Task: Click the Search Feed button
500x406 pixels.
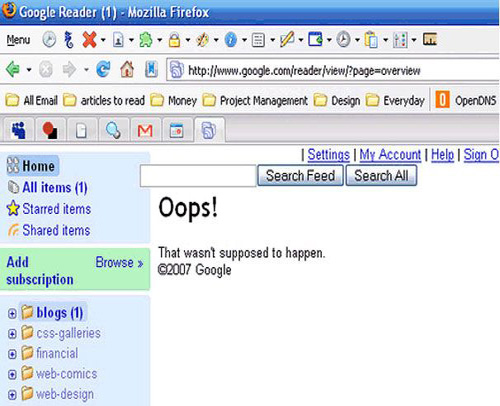Action: [x=300, y=176]
